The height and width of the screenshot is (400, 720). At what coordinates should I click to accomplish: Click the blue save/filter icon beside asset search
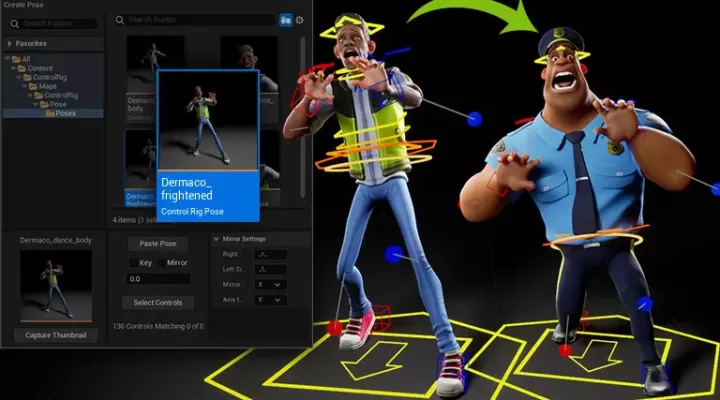coord(285,20)
